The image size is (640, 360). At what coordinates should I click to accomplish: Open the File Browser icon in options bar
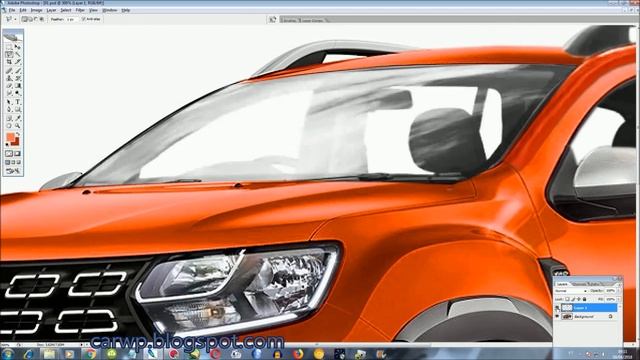[x=273, y=19]
